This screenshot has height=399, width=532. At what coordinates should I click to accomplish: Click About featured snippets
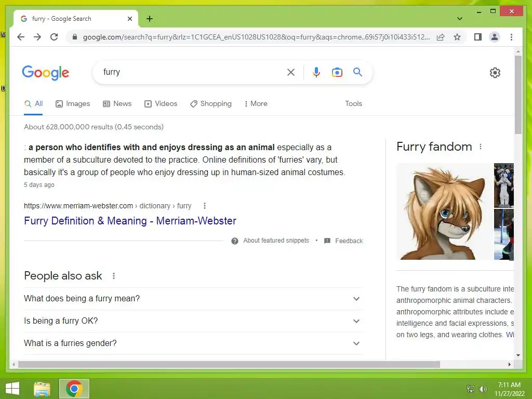[276, 241]
